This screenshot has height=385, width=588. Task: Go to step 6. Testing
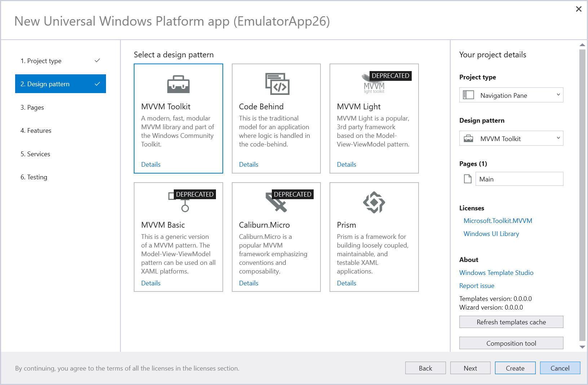[x=61, y=177]
